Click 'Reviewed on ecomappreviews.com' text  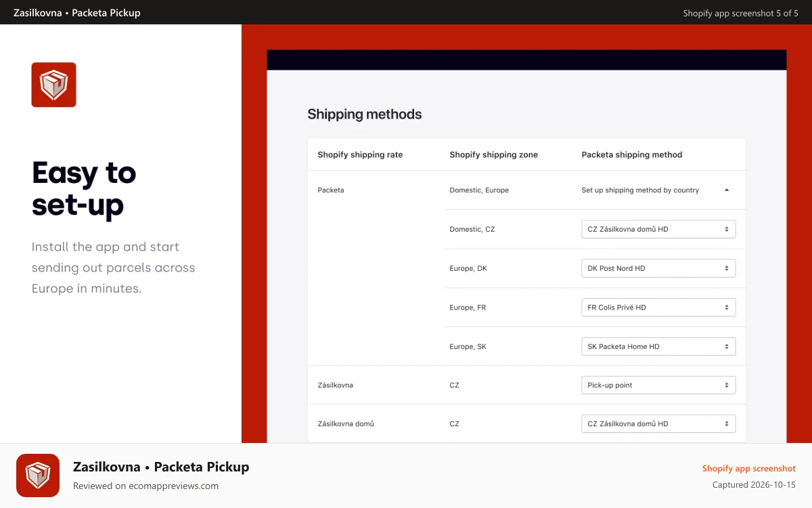(x=145, y=486)
